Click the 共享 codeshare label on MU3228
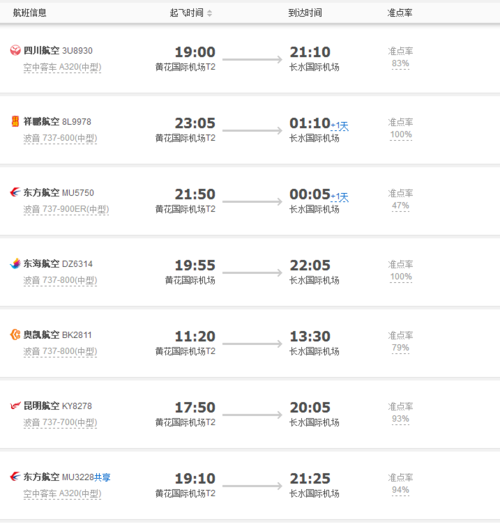500x531 pixels. click(x=102, y=477)
